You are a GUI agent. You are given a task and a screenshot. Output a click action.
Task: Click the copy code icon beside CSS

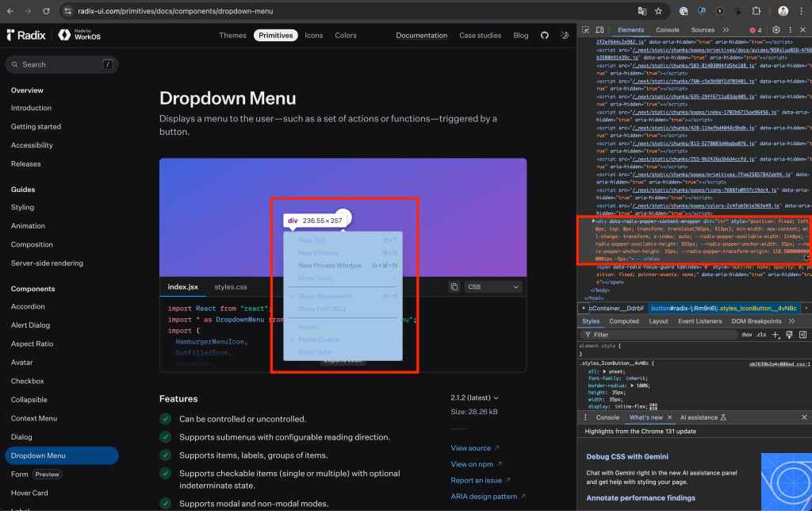(454, 286)
